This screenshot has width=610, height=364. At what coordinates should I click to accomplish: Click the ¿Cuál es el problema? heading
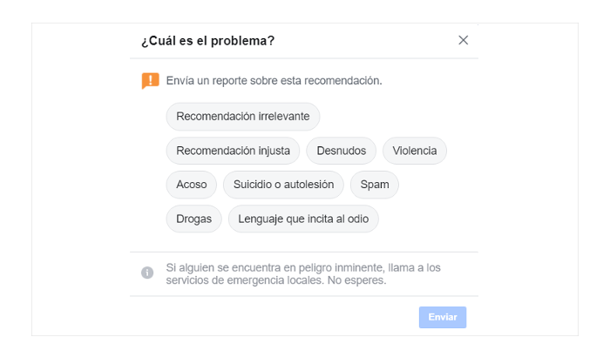[x=207, y=41]
